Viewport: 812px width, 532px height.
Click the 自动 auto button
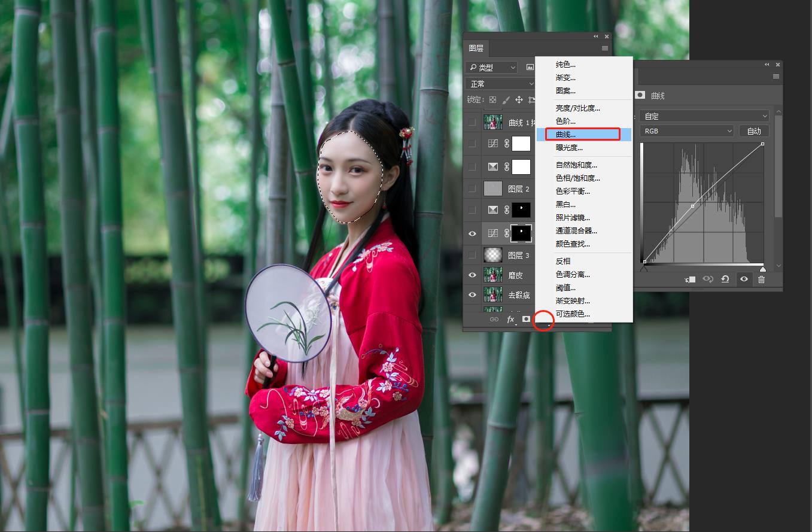(754, 131)
